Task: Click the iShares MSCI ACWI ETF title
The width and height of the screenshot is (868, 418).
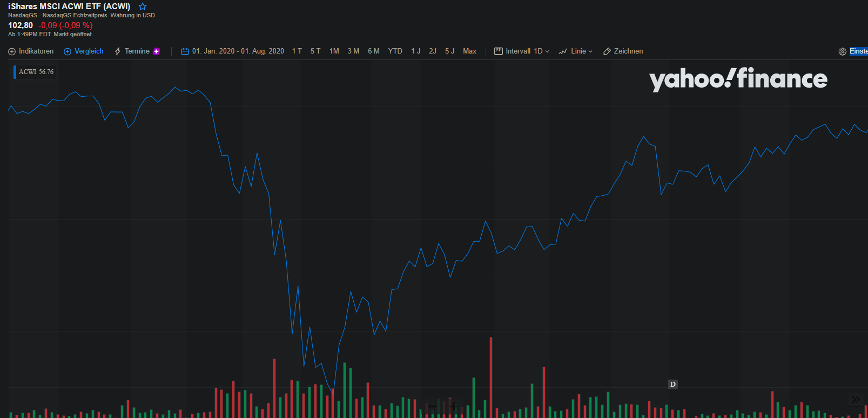Action: (x=69, y=6)
